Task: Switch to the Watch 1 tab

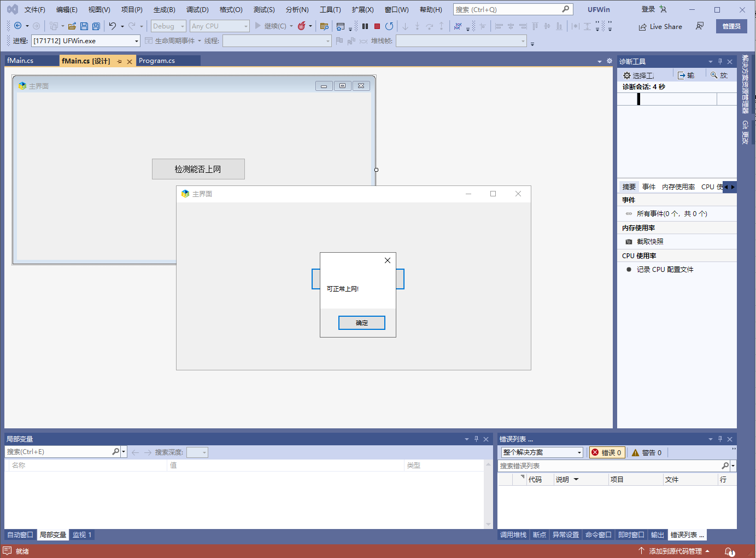Action: 82,535
